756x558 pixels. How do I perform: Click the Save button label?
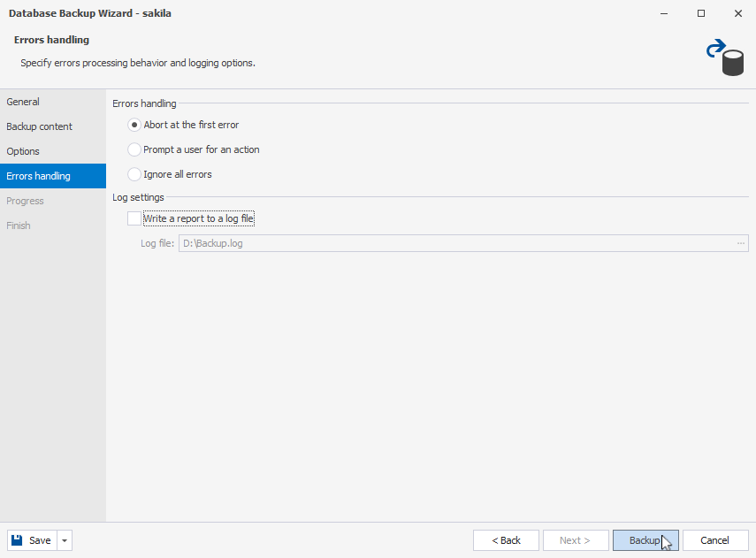point(40,540)
